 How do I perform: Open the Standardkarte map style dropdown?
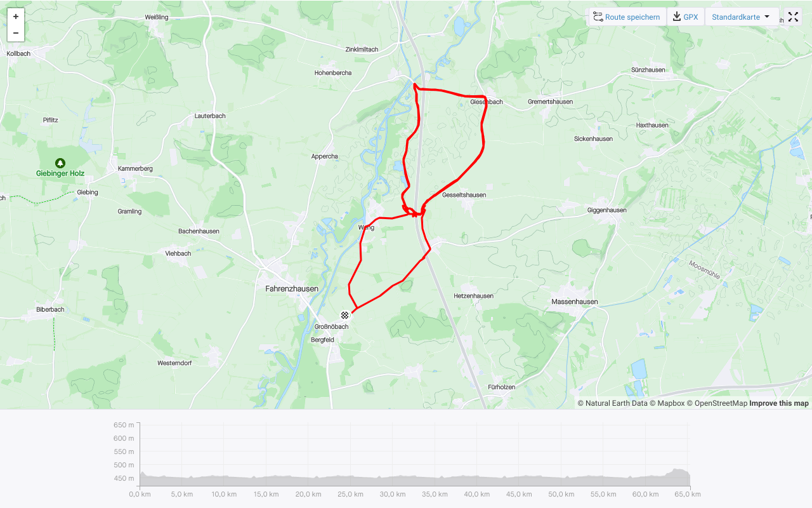point(742,17)
